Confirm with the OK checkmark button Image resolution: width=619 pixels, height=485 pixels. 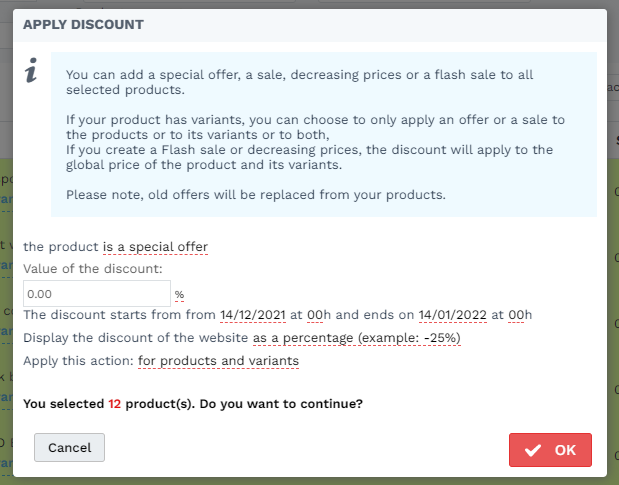(550, 450)
